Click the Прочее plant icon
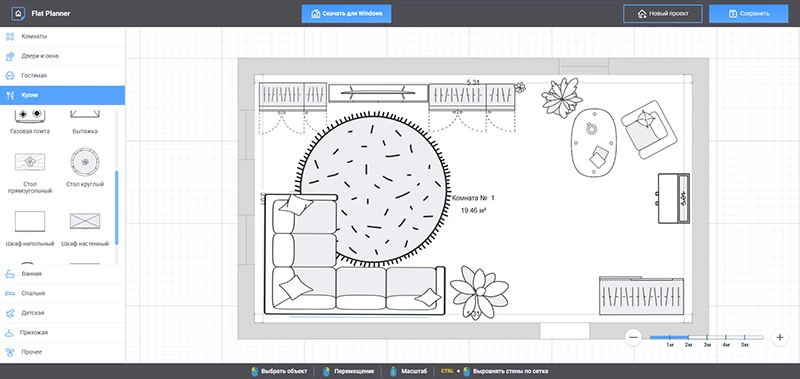Screen dimensions: 800x379 [10, 352]
